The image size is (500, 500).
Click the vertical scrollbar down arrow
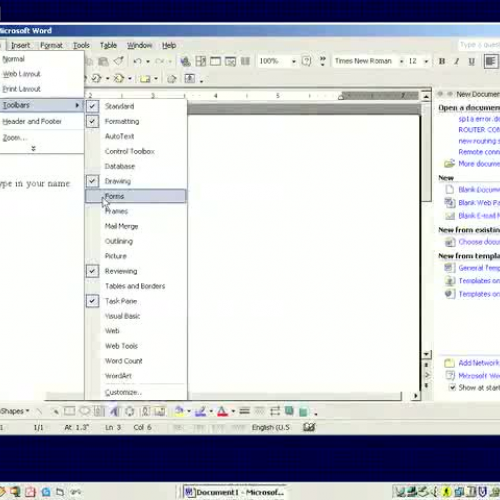[x=426, y=354]
